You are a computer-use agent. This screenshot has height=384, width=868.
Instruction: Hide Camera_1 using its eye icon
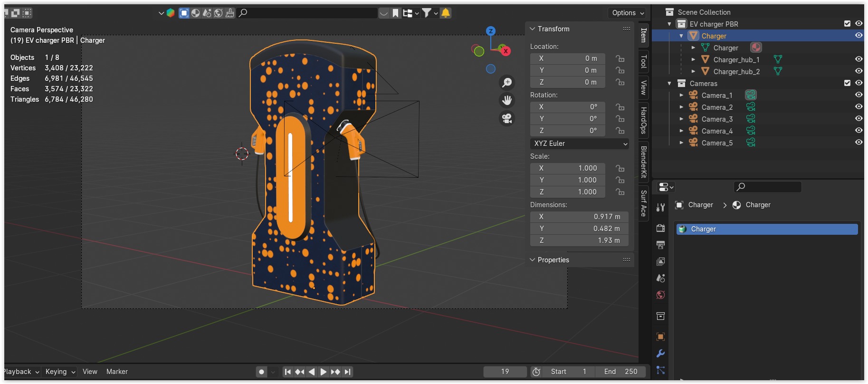click(x=858, y=95)
